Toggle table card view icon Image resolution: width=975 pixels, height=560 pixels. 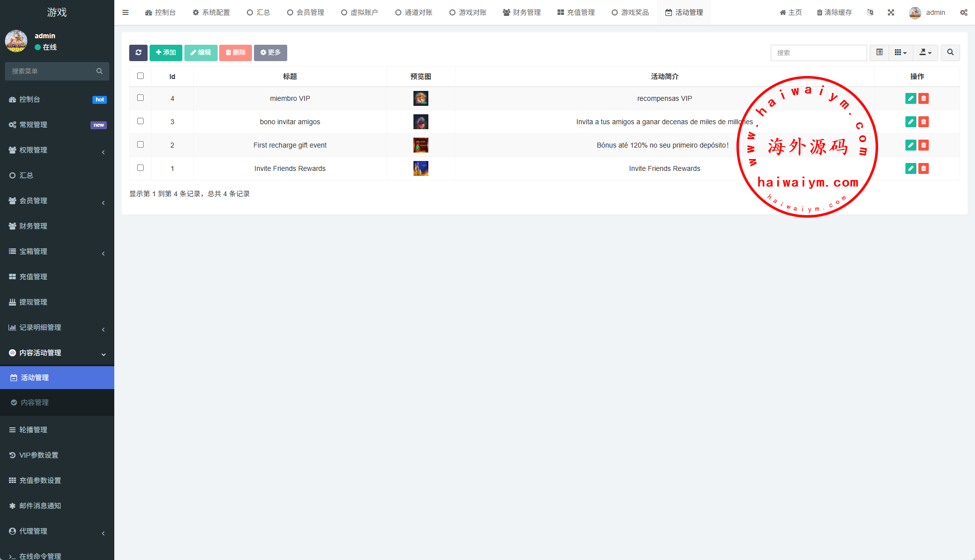(x=879, y=53)
